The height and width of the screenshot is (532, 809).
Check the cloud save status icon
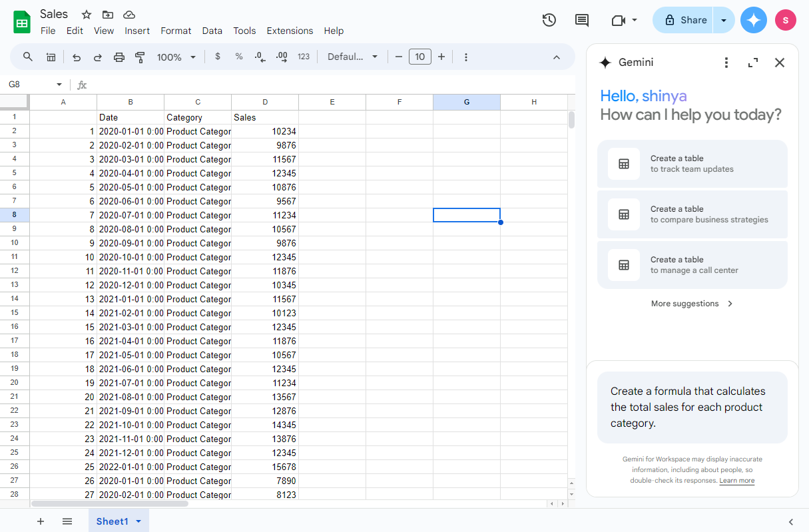[x=129, y=15]
